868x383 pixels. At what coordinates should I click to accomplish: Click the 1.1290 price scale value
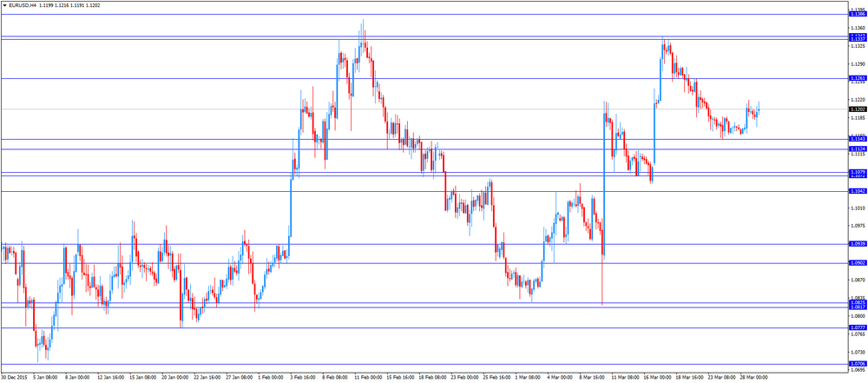coord(859,63)
